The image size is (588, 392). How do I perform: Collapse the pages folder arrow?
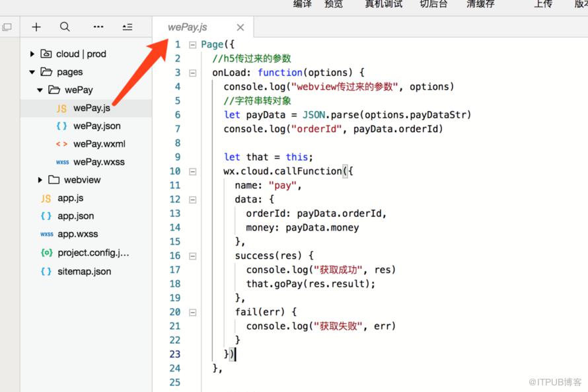32,72
